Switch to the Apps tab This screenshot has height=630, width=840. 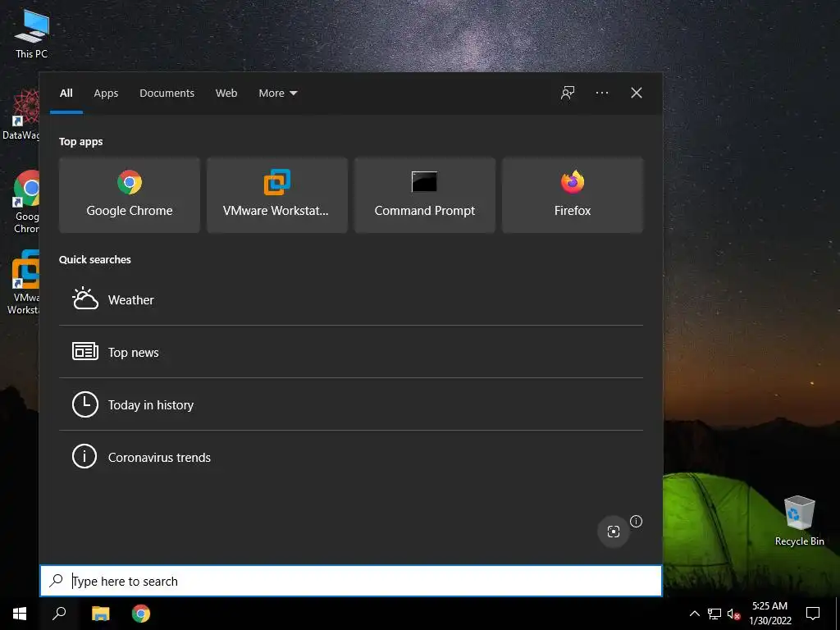106,94
